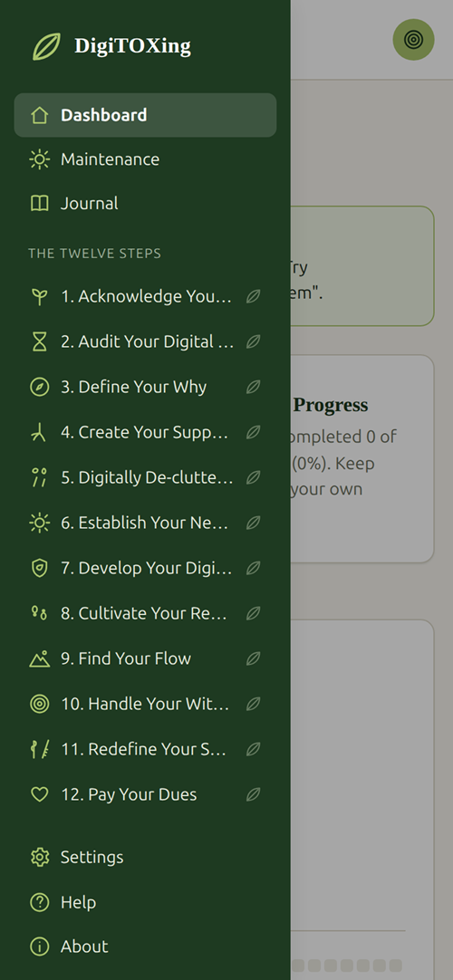Click the compass icon for Define Your Why
The image size is (453, 980).
coord(39,387)
